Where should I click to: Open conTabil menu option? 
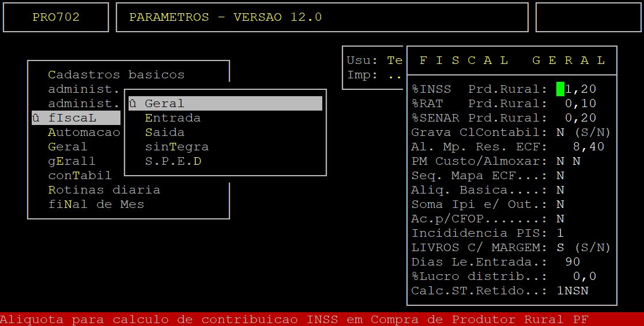pyautogui.click(x=80, y=176)
